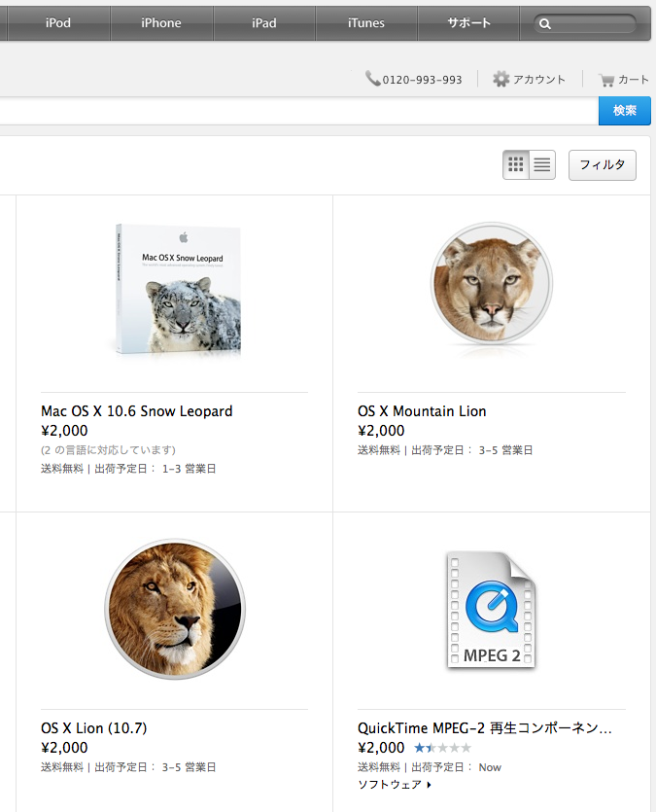The width and height of the screenshot is (656, 812).
Task: Click the blue 検索 search button
Action: [x=625, y=110]
